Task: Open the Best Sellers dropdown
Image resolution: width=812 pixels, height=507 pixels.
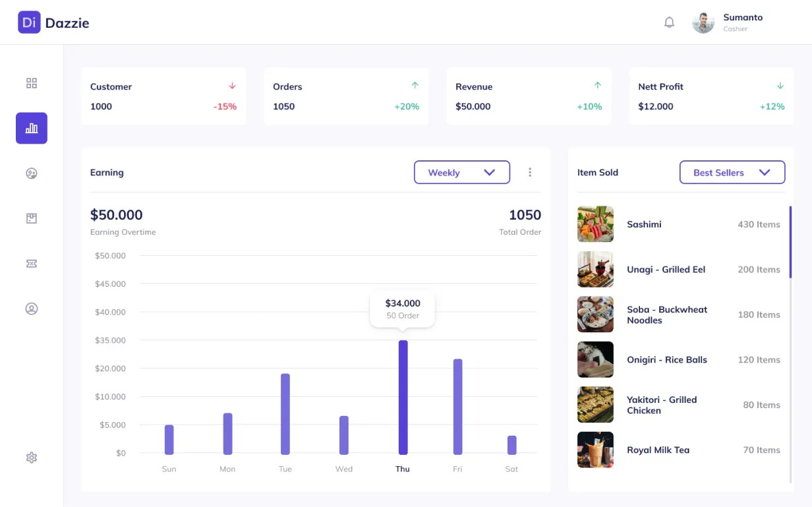Action: [732, 172]
